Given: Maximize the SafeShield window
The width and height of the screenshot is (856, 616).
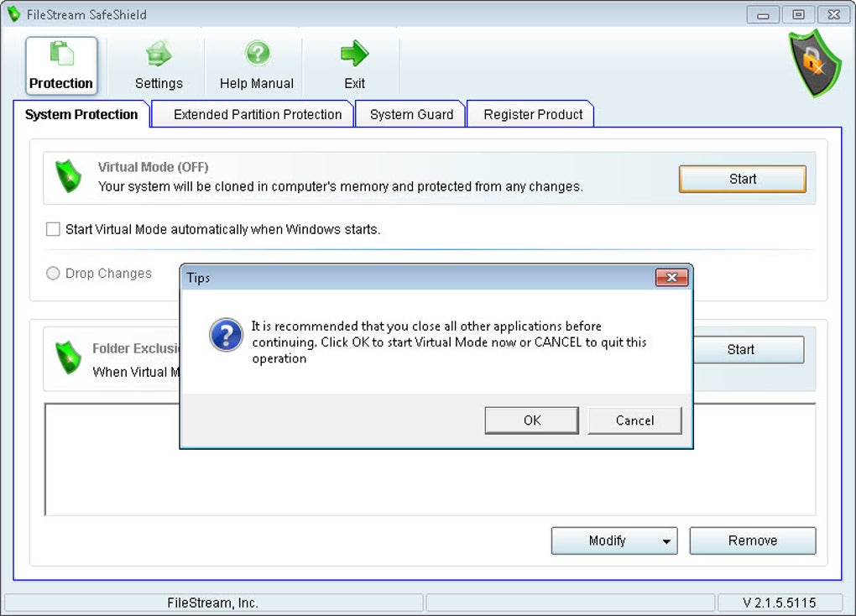Looking at the screenshot, I should click(798, 15).
